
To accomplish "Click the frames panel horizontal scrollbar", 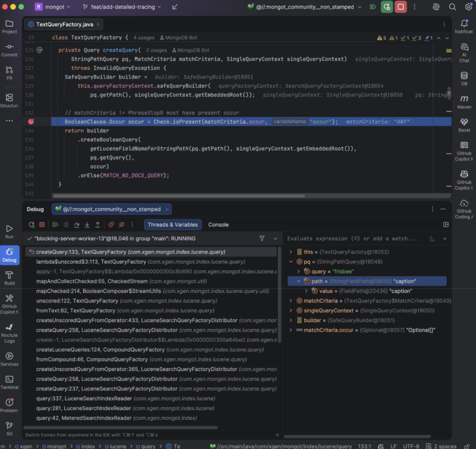I will 120,428.
